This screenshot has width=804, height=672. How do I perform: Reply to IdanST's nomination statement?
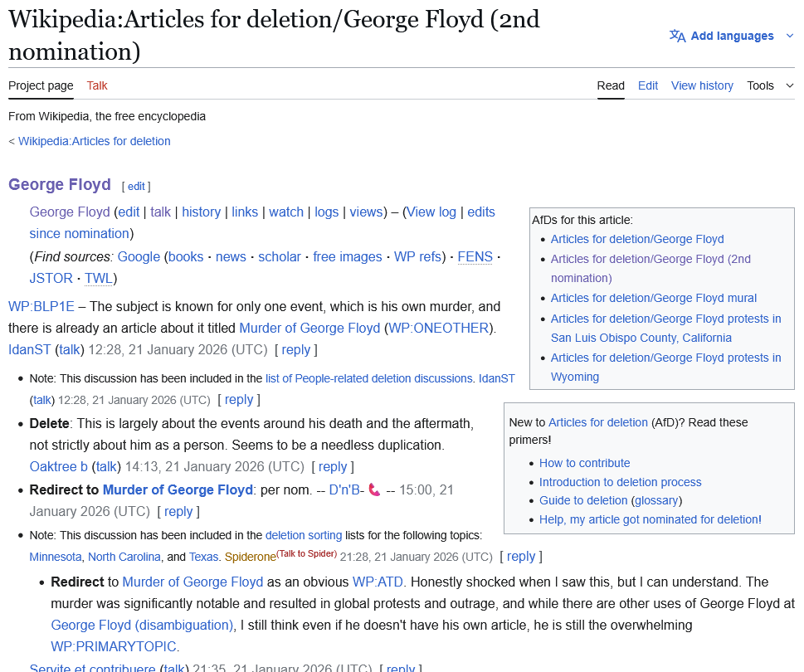pos(296,349)
